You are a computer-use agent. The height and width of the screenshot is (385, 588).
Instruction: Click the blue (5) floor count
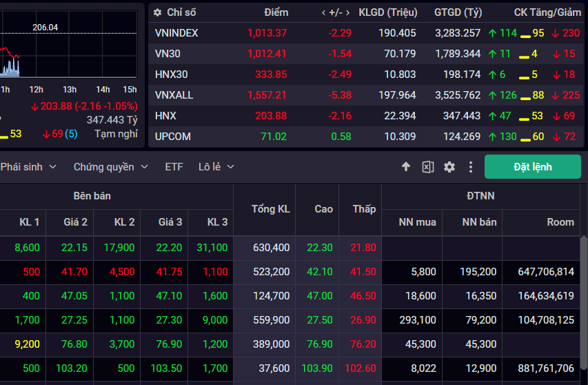[71, 134]
